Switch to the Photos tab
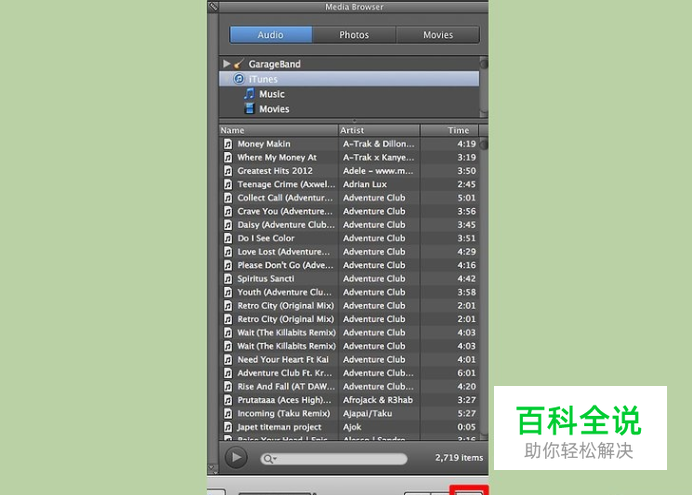Viewport: 692px width, 495px height. coord(354,35)
